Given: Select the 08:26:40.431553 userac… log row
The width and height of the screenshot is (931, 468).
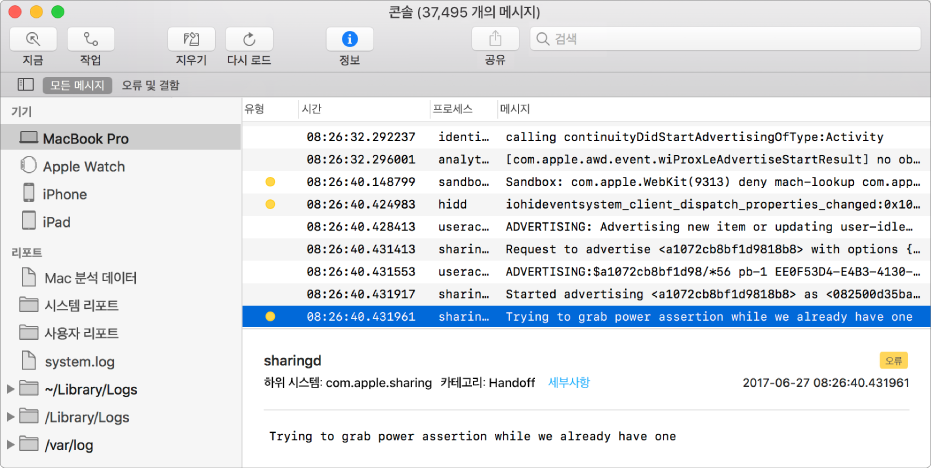Looking at the screenshot, I should tap(586, 272).
